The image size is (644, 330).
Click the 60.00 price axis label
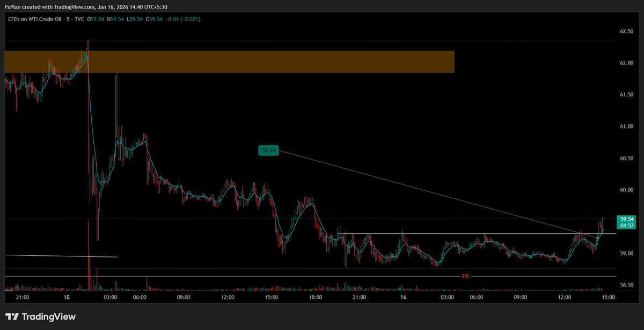(x=627, y=190)
